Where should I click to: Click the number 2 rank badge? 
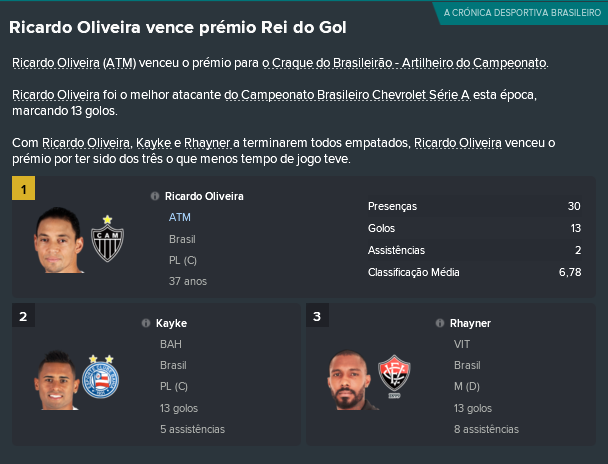point(23,315)
